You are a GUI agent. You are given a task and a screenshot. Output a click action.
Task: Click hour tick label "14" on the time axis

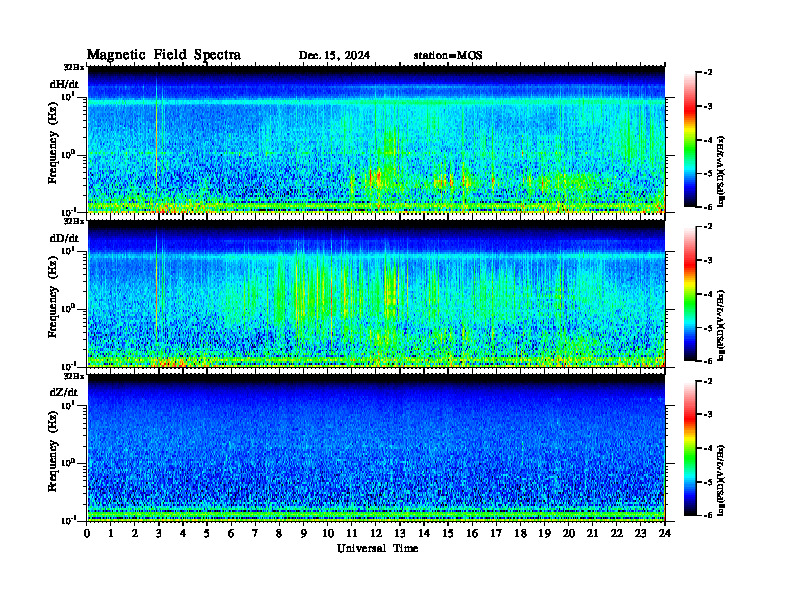[424, 533]
